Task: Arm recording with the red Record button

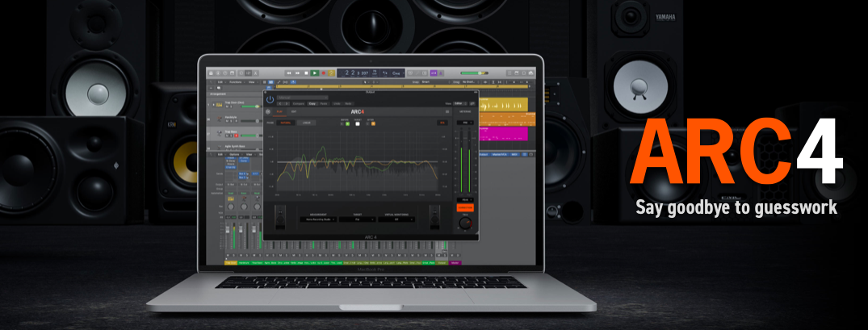Action: [x=323, y=73]
